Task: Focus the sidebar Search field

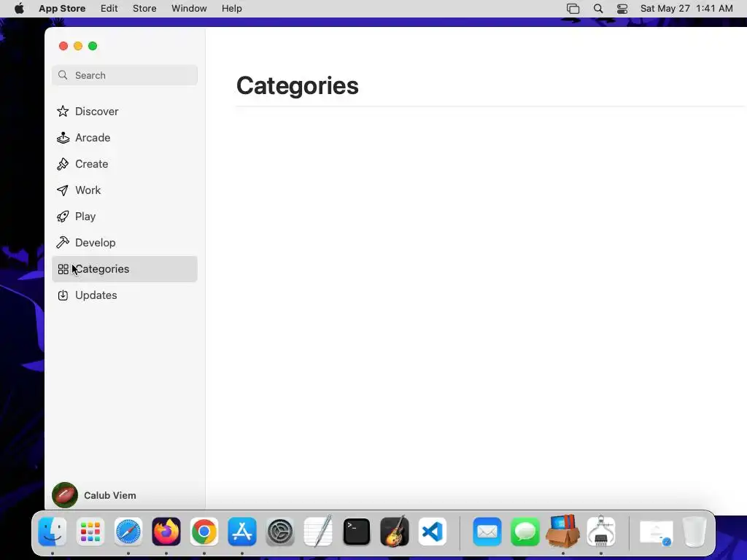Action: pos(124,75)
